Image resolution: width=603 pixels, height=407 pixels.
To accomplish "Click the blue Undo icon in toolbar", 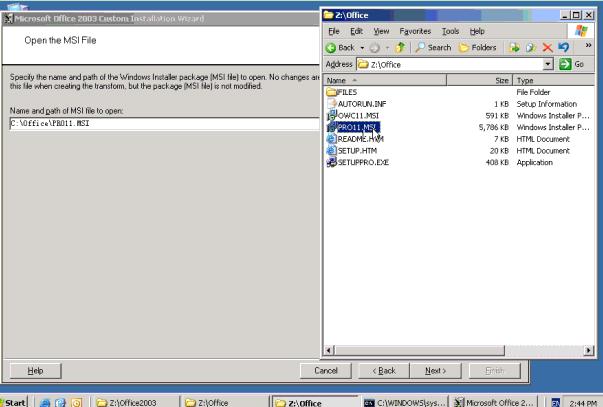I will click(564, 47).
